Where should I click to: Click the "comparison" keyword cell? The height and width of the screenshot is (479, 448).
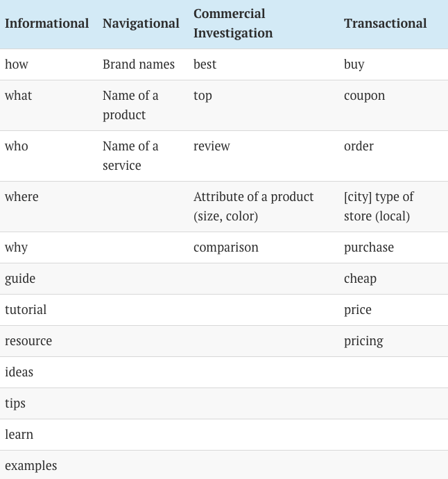[x=225, y=247]
